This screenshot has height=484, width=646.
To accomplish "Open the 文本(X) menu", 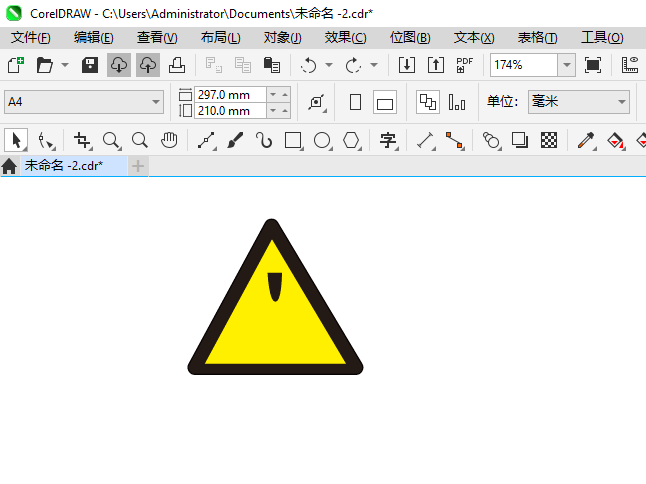I will [474, 37].
